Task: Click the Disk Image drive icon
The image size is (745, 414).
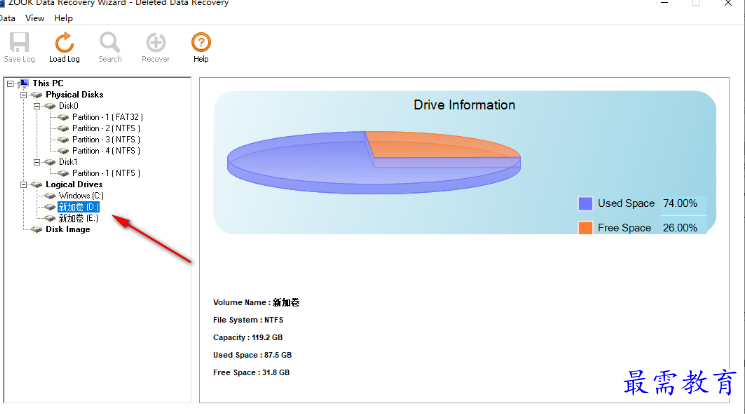Action: click(x=37, y=230)
